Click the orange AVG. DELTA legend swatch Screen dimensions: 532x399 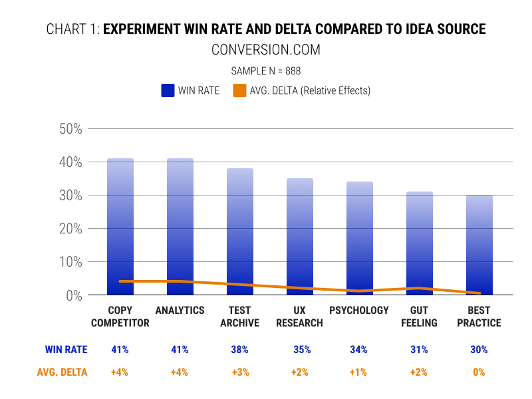[x=239, y=90]
